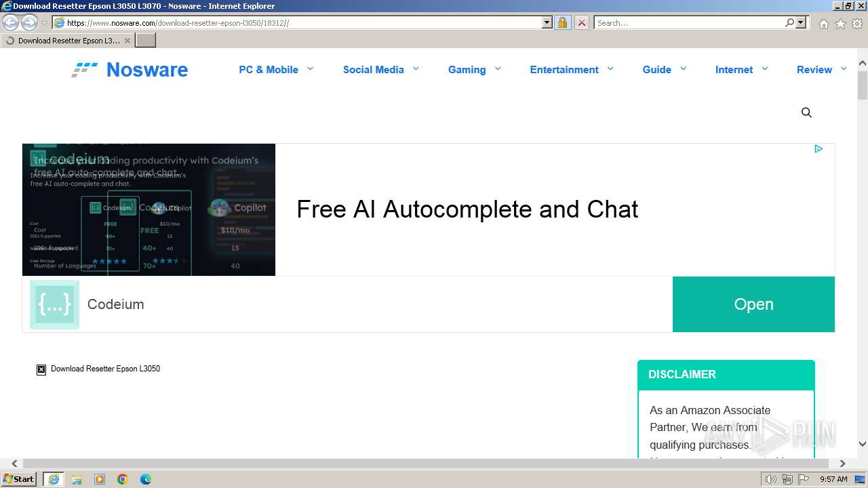The height and width of the screenshot is (488, 868).
Task: Open the IE Home icon
Action: coord(823,24)
